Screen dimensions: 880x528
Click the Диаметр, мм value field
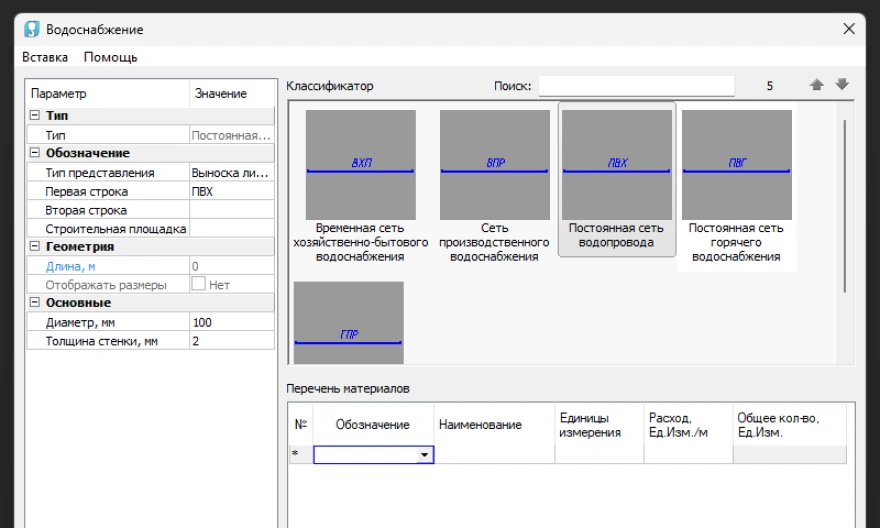tap(230, 323)
